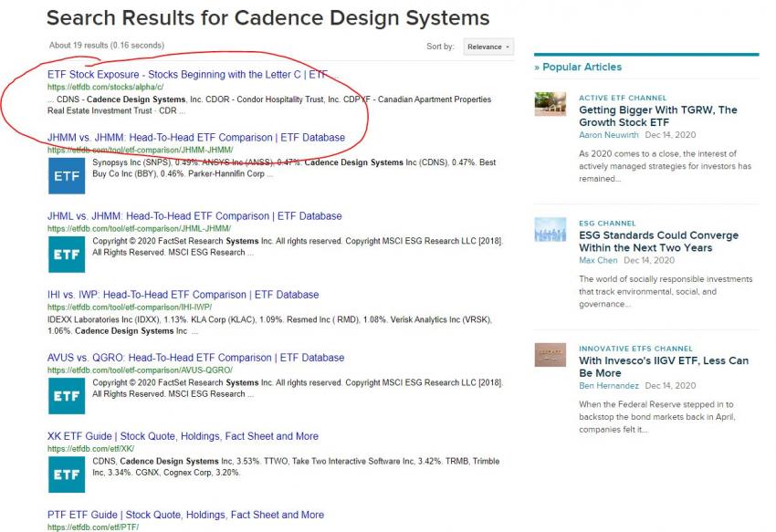The width and height of the screenshot is (776, 532).
Task: Click the ETF logo under the JHML vs. JHMM result
Action: click(67, 255)
